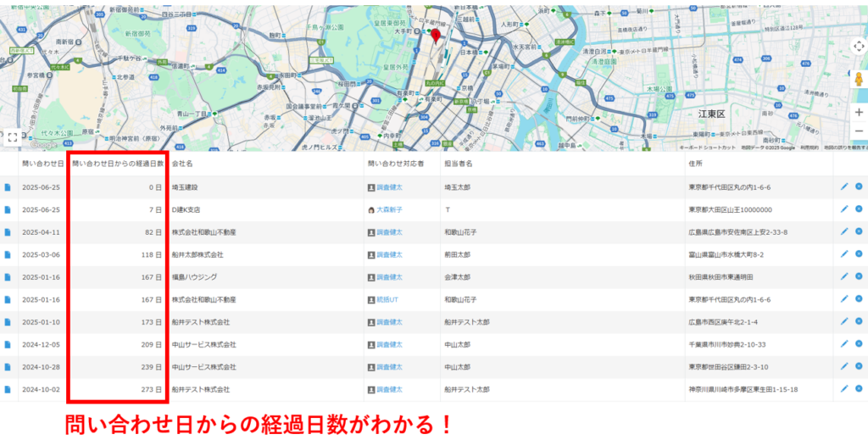The image size is (868, 440).
Task: Sort by 住所 column header
Action: [696, 164]
